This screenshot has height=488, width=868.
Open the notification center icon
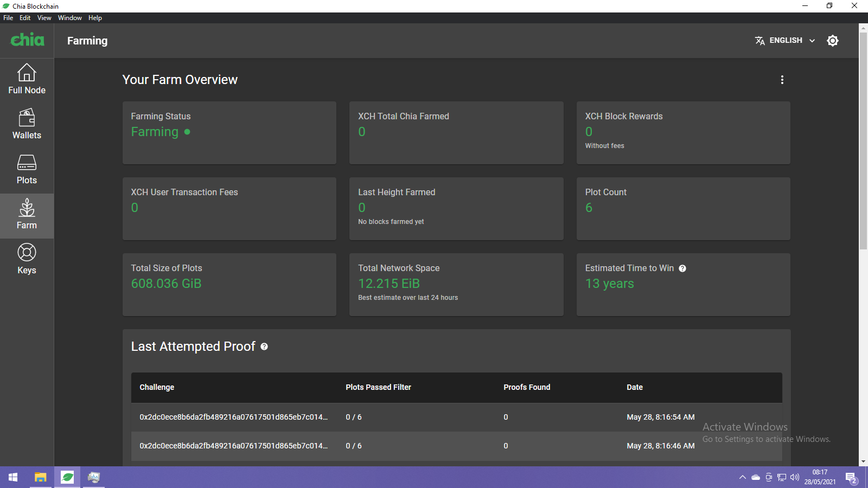[x=851, y=478]
